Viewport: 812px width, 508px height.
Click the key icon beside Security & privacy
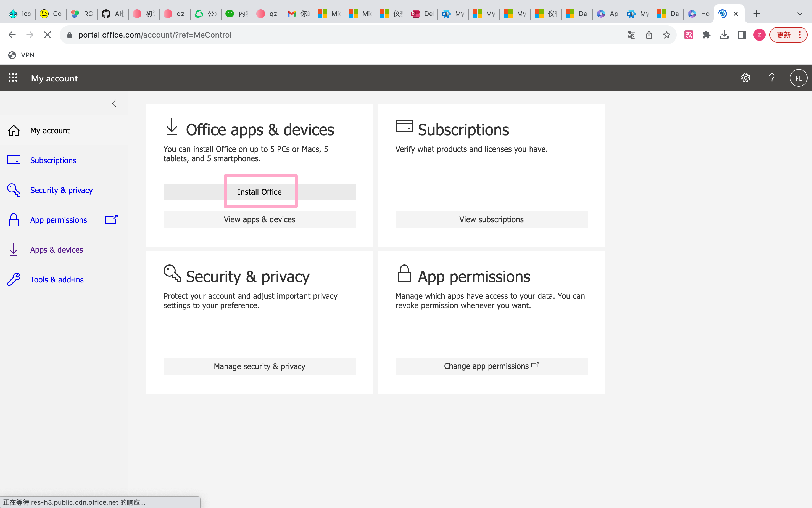tap(14, 190)
